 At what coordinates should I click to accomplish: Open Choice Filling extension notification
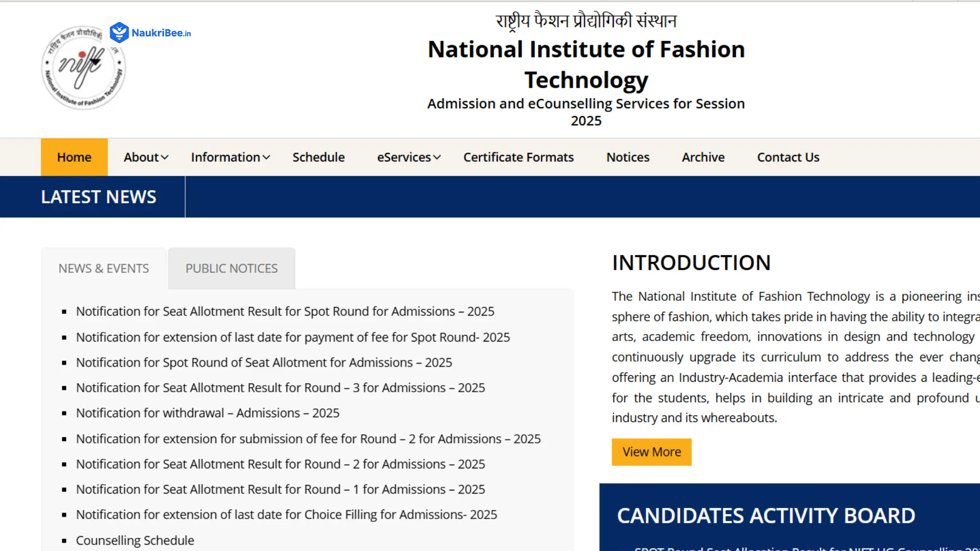[x=286, y=514]
